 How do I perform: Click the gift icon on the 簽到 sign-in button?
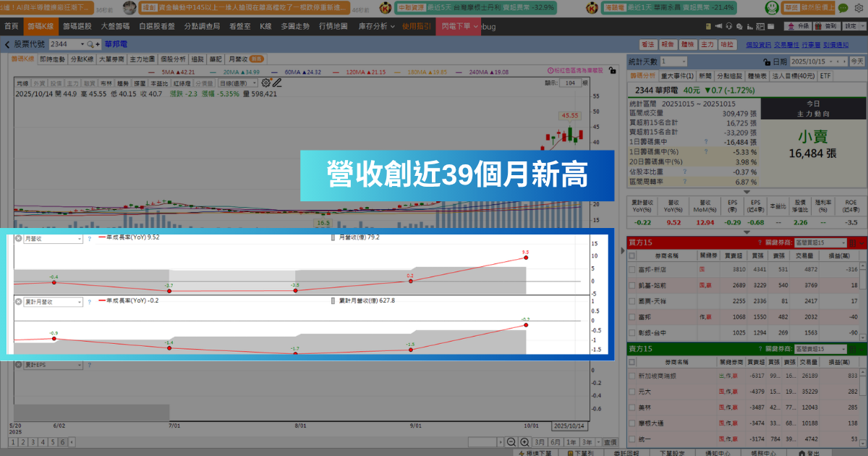pyautogui.click(x=818, y=26)
